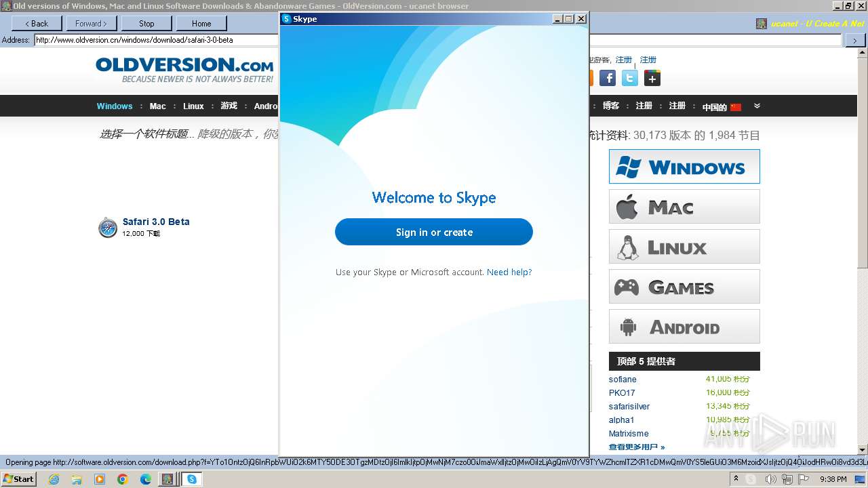Image resolution: width=868 pixels, height=488 pixels.
Task: Click Sign in or create button
Action: pyautogui.click(x=434, y=232)
